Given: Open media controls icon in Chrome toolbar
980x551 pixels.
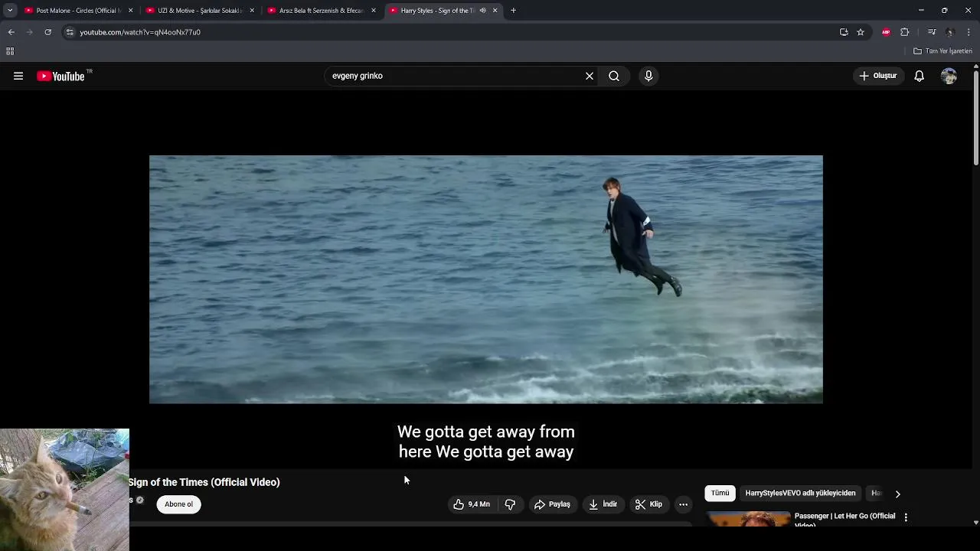Looking at the screenshot, I should pyautogui.click(x=932, y=32).
